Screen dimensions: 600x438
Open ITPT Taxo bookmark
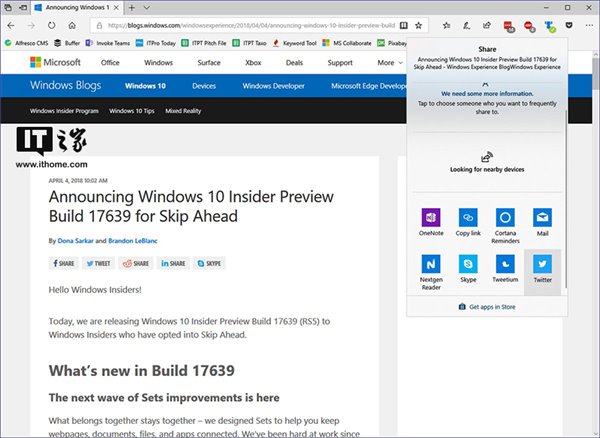(249, 43)
